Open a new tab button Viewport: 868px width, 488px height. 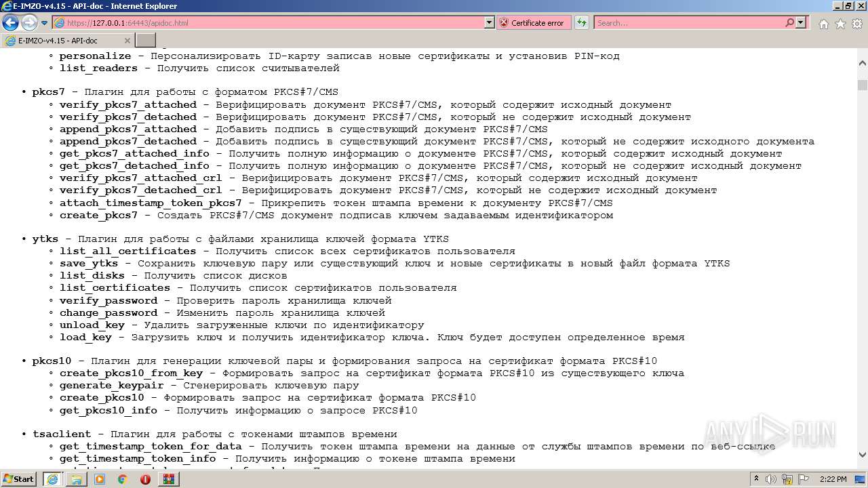tap(146, 41)
